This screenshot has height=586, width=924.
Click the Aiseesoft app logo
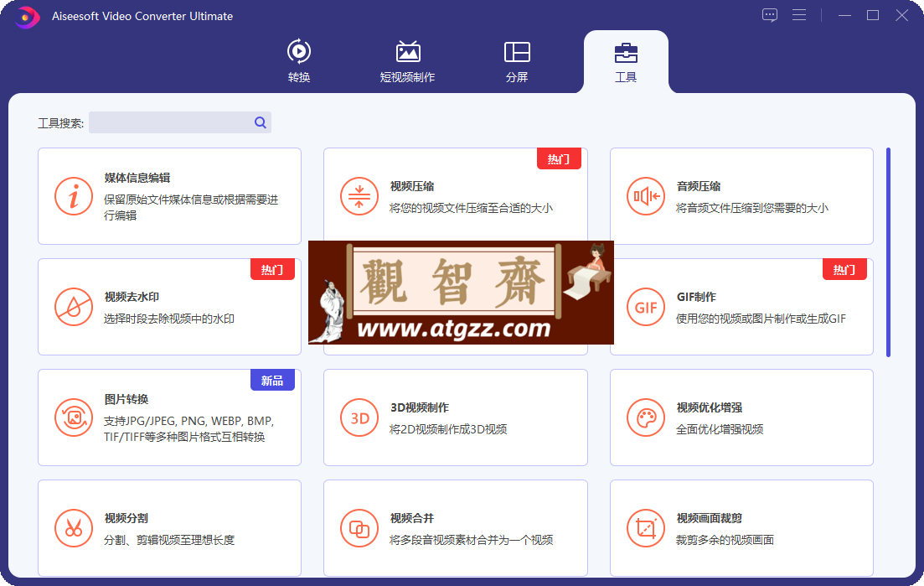pyautogui.click(x=26, y=17)
